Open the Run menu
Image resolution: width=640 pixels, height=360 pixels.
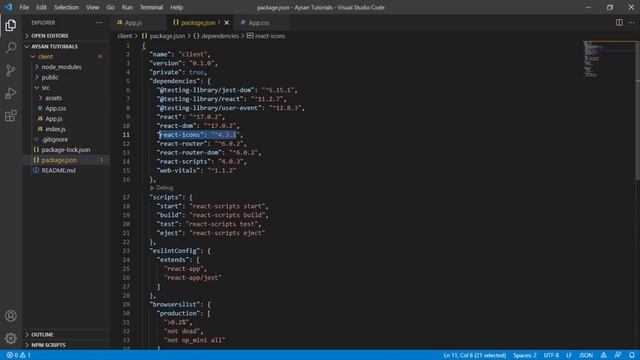[127, 7]
